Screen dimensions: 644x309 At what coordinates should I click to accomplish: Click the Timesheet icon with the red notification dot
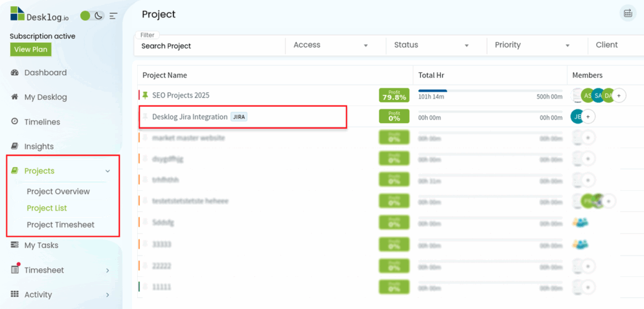(14, 270)
